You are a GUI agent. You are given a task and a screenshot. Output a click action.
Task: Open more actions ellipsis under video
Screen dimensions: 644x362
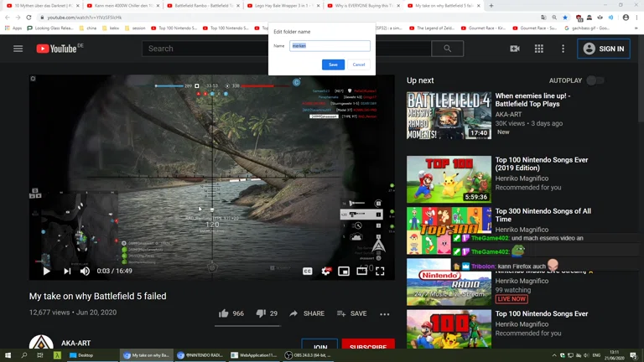(x=384, y=314)
